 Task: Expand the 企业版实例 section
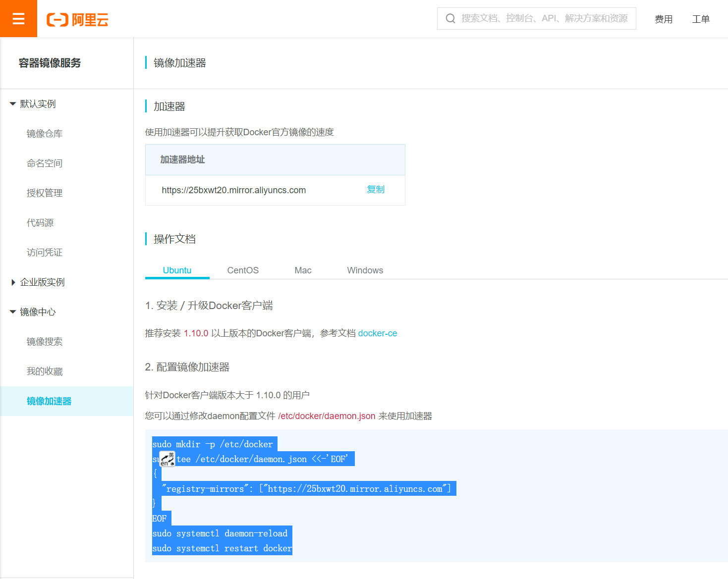[13, 282]
